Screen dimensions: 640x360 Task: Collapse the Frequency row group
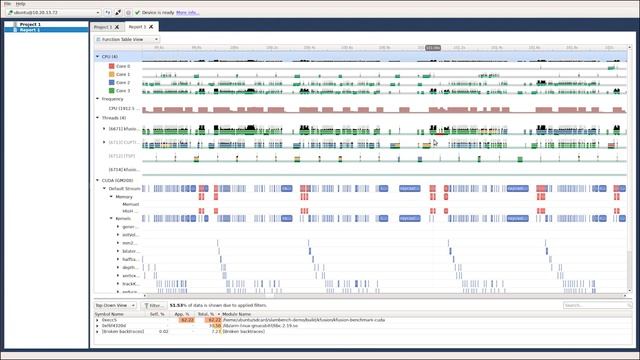(98, 99)
